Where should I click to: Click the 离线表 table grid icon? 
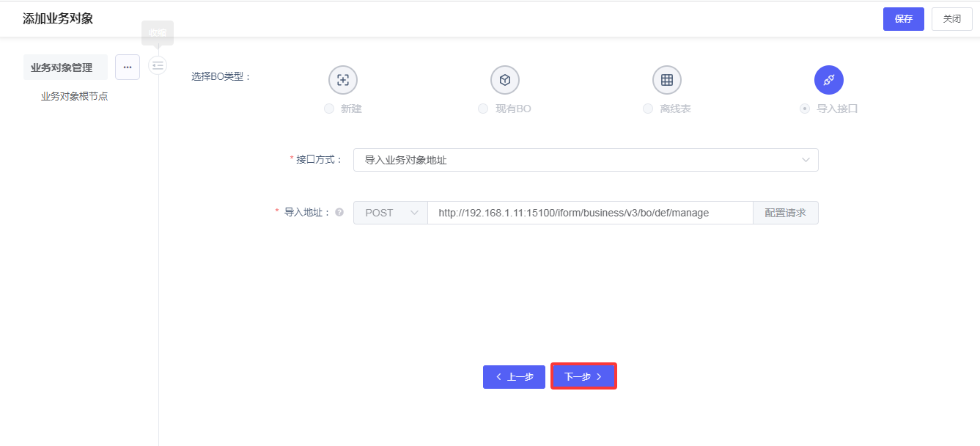[x=666, y=80]
